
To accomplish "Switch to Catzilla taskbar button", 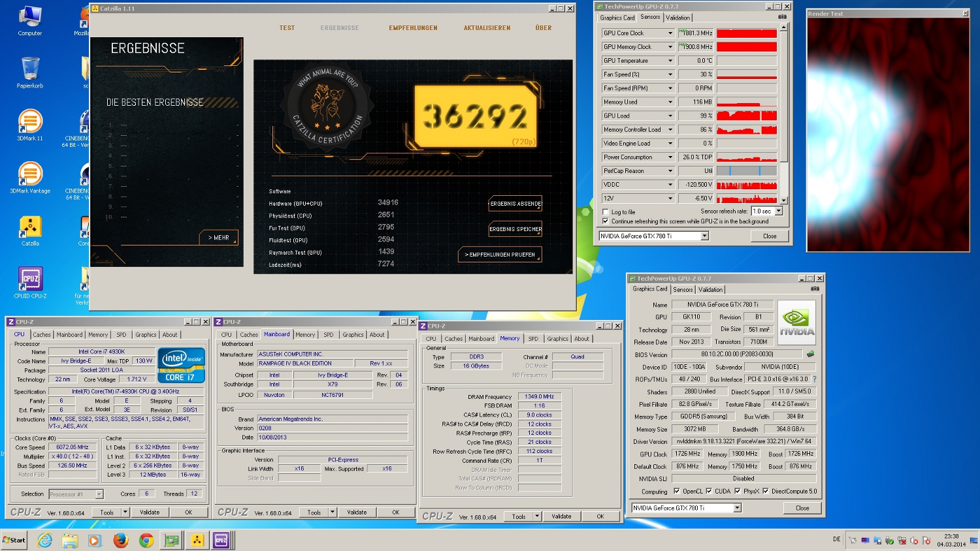I will click(197, 540).
